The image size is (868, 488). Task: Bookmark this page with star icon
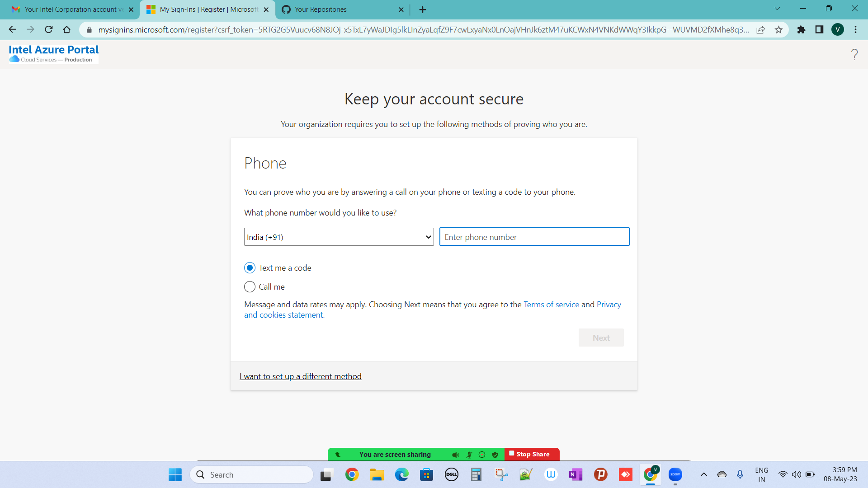[778, 30]
